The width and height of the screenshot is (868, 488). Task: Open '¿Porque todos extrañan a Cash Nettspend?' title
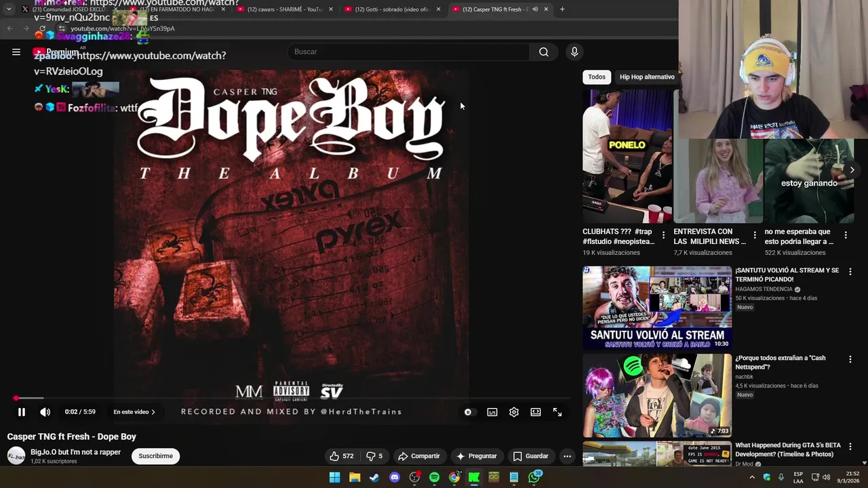(x=781, y=363)
